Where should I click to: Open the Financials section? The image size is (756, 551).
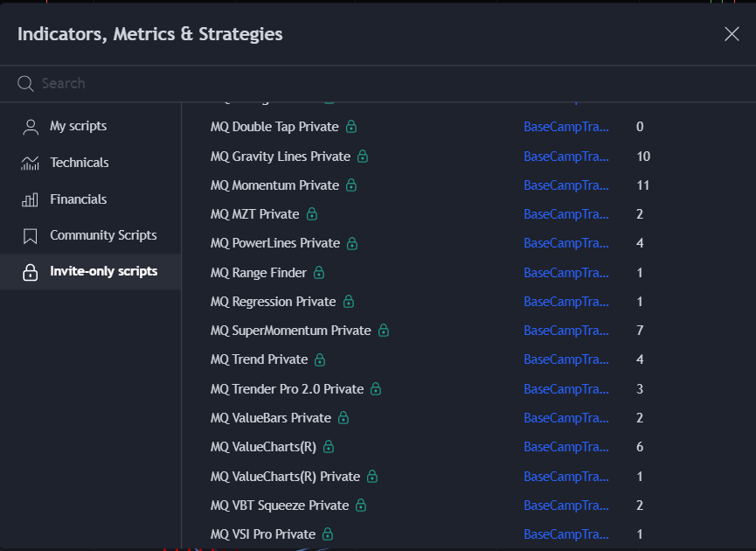(78, 199)
